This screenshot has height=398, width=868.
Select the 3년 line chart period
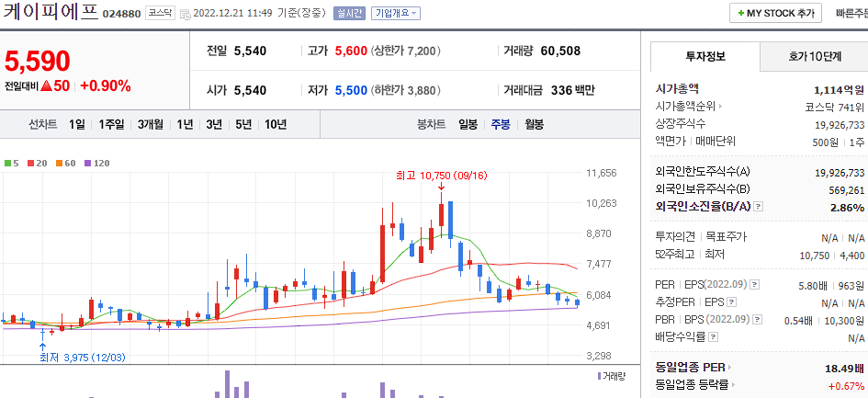point(214,124)
